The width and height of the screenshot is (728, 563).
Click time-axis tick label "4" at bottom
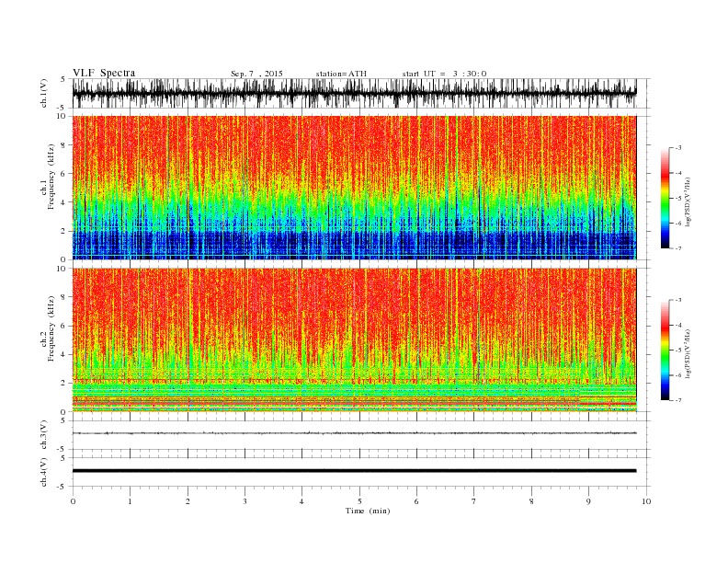point(301,501)
